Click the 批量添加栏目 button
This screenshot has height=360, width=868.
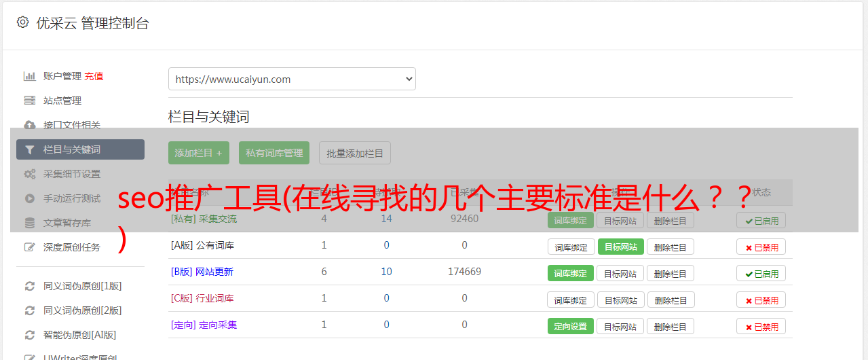click(355, 153)
